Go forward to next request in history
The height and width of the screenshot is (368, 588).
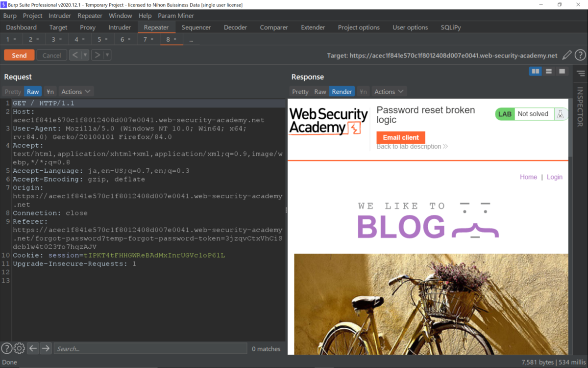pyautogui.click(x=97, y=55)
